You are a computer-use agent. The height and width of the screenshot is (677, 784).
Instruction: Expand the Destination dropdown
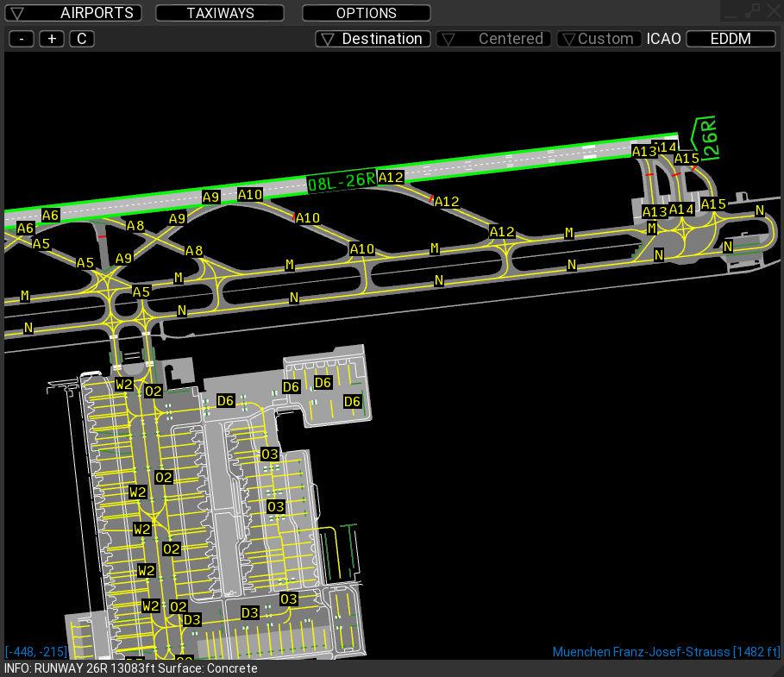tap(373, 39)
